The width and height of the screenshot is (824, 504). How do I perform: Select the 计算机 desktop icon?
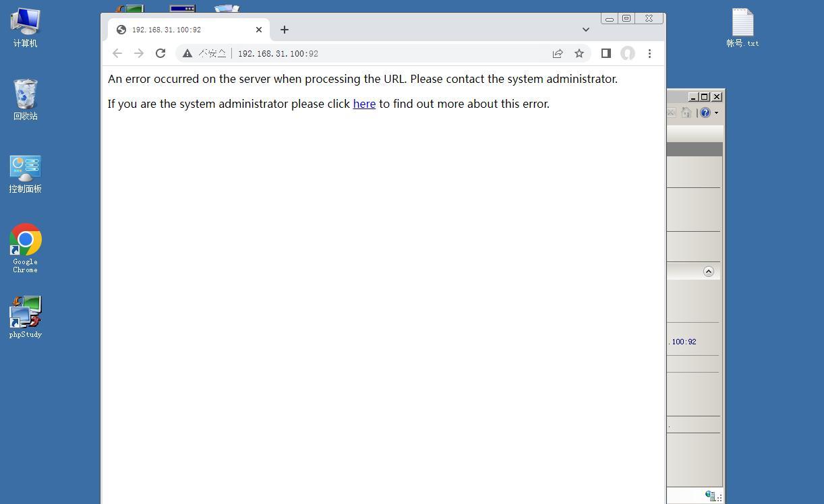click(x=25, y=28)
